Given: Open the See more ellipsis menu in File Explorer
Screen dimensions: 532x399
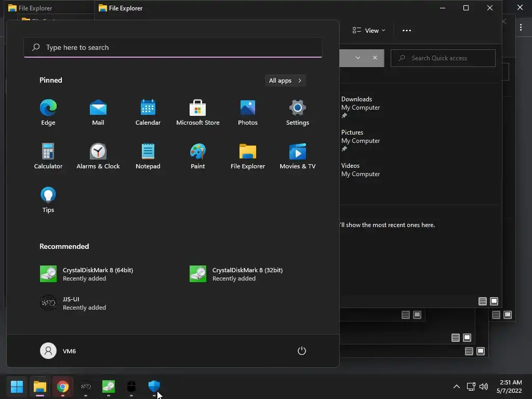Looking at the screenshot, I should (406, 31).
